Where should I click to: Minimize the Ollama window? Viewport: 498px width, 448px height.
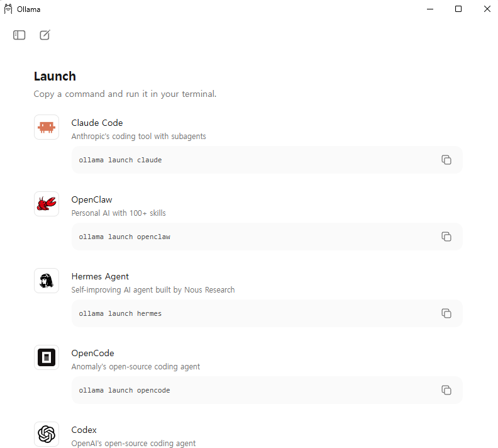pos(430,9)
